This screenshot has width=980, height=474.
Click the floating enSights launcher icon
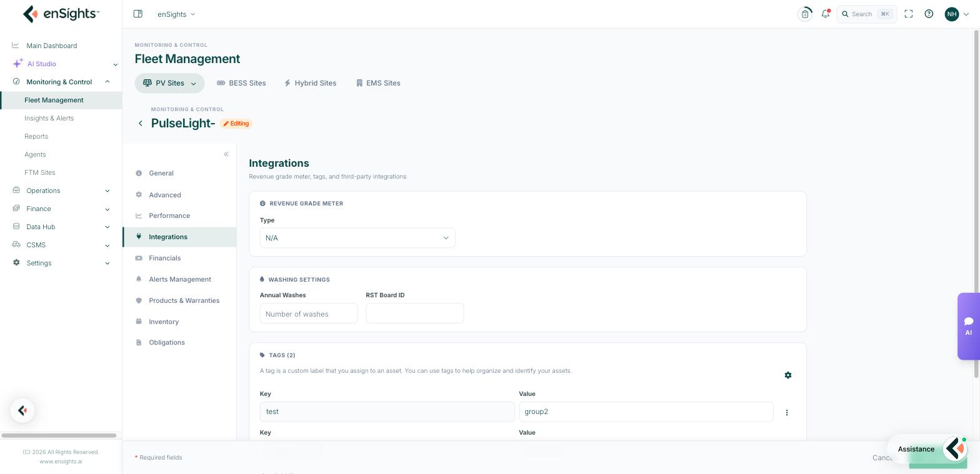click(22, 410)
